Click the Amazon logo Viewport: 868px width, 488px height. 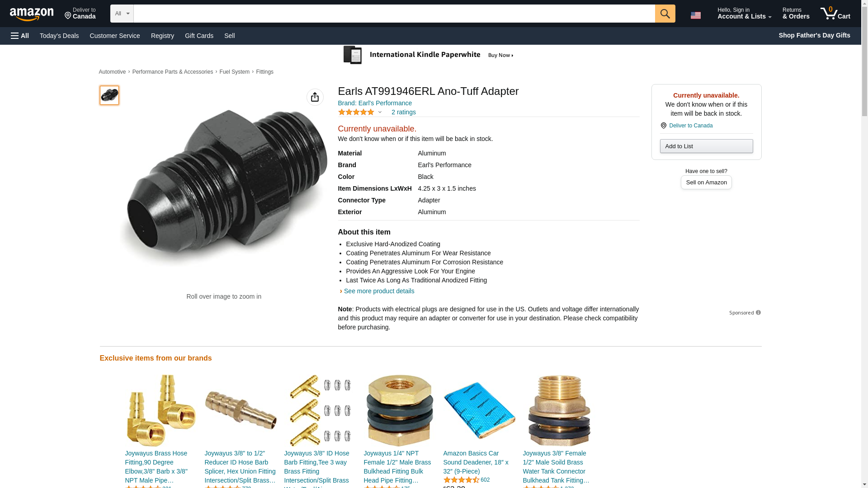[32, 14]
